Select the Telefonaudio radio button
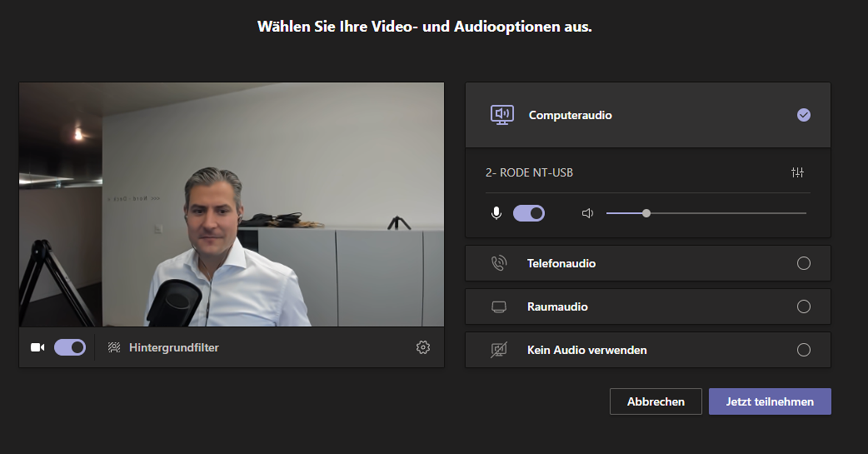 click(803, 263)
